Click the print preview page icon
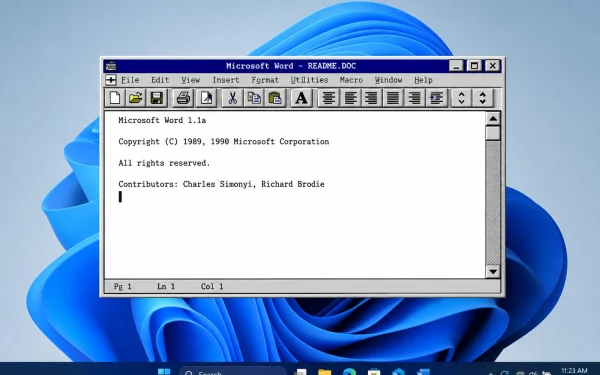The image size is (600, 375). [206, 98]
